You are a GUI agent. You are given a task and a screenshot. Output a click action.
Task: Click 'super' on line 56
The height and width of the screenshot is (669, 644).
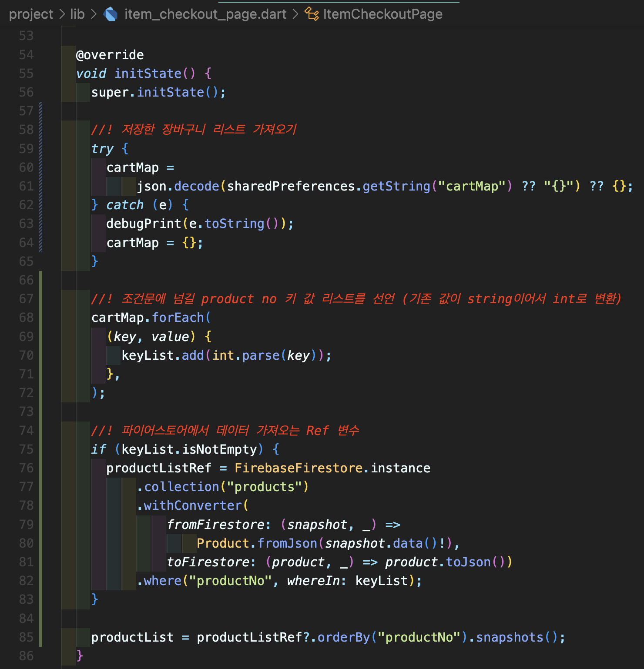pos(110,92)
